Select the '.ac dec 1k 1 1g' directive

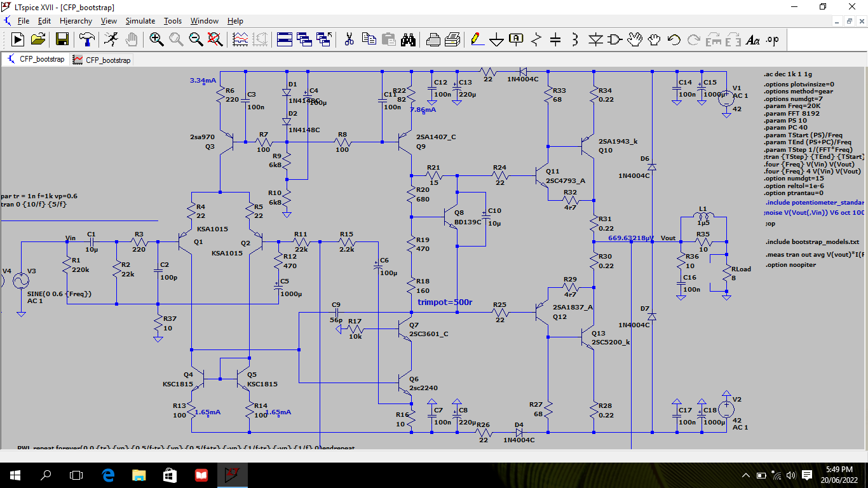[x=789, y=74]
